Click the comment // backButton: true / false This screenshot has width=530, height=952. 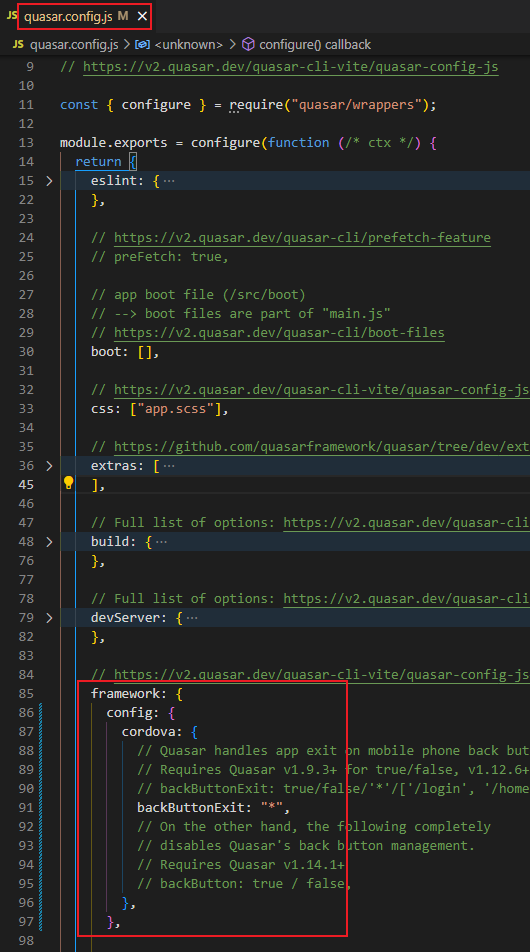click(x=244, y=883)
